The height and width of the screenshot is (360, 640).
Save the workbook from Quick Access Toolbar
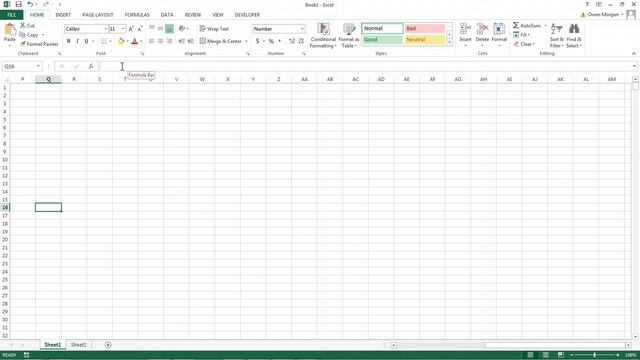18,4
